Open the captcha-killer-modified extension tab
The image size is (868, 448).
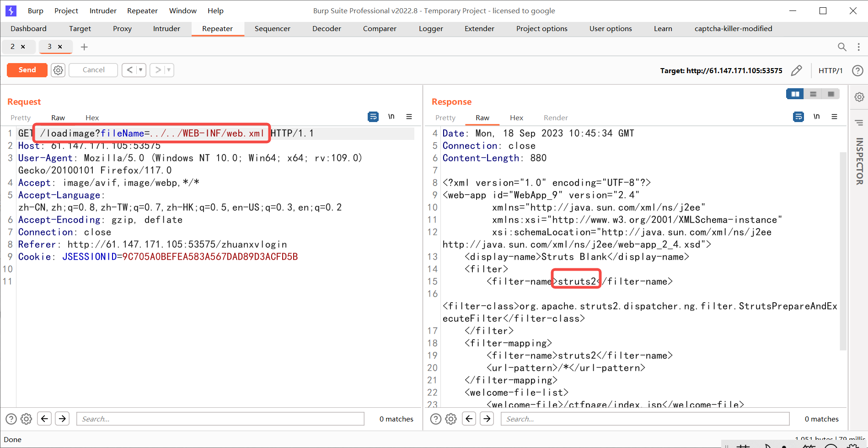coord(733,28)
